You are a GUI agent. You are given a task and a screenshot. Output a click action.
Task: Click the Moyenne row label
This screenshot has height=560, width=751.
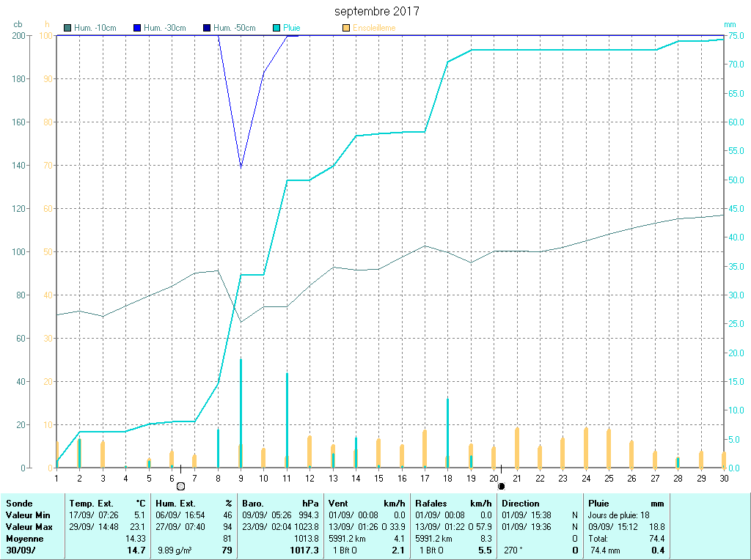click(25, 539)
